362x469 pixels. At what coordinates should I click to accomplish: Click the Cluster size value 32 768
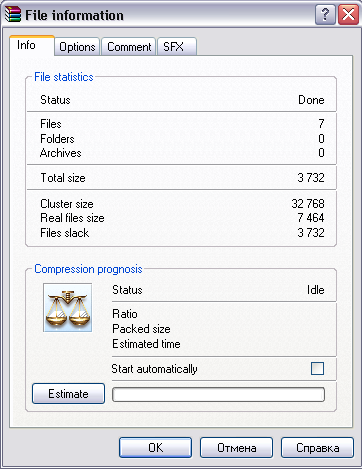pos(308,204)
